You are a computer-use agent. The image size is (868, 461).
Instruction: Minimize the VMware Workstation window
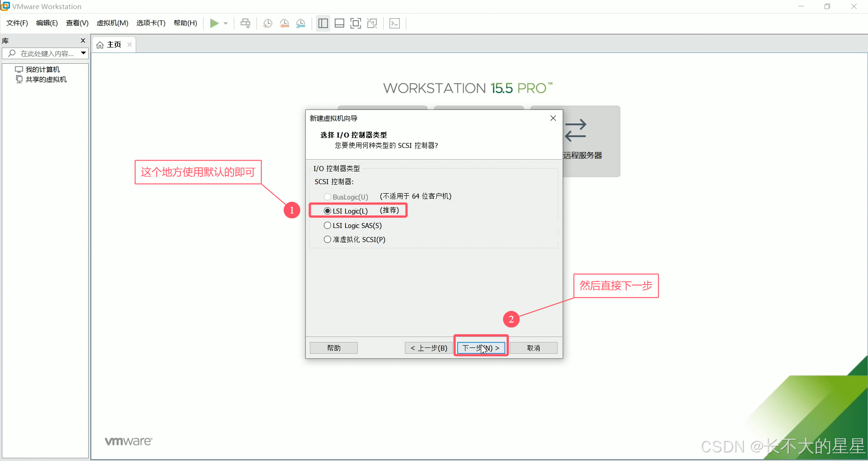coord(801,6)
